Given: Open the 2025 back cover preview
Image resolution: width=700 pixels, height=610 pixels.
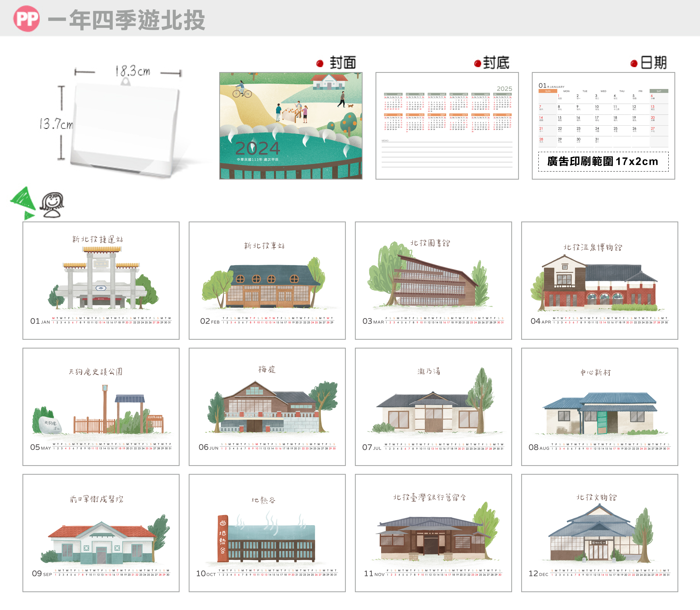Looking at the screenshot, I should coord(447,126).
